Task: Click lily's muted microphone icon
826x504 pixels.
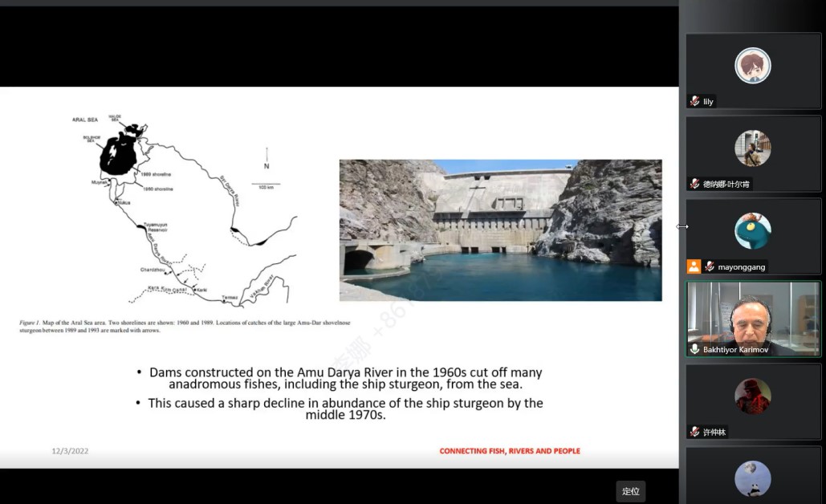Action: 694,102
